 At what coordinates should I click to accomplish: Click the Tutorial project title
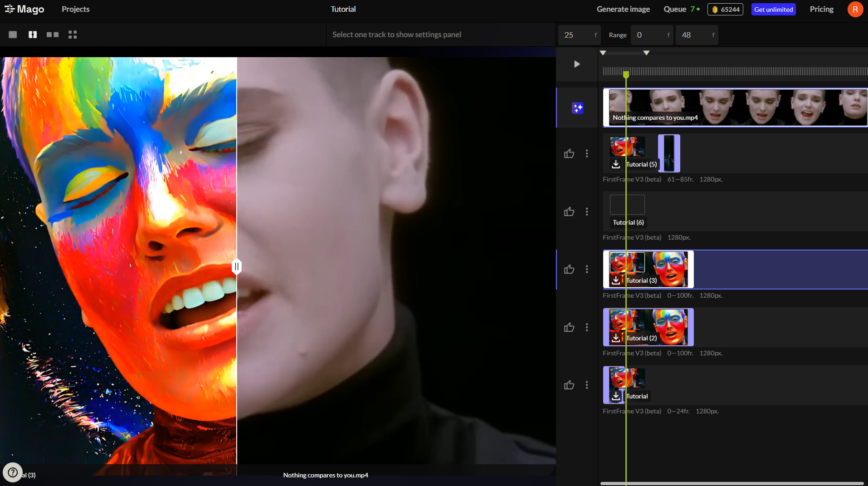point(343,9)
